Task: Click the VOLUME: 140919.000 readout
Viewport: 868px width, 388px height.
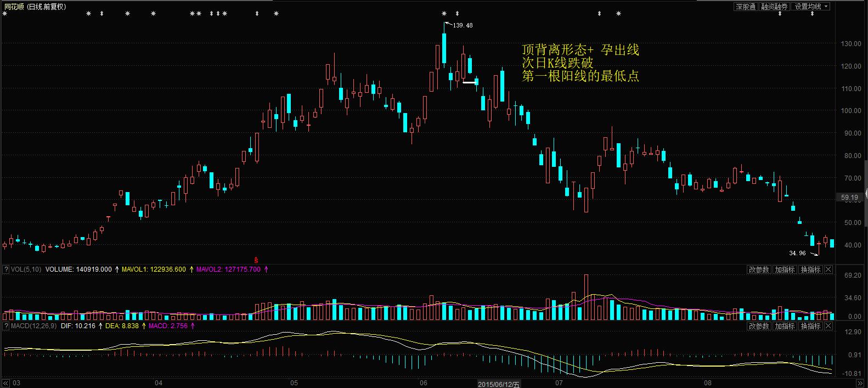Action: [x=78, y=269]
